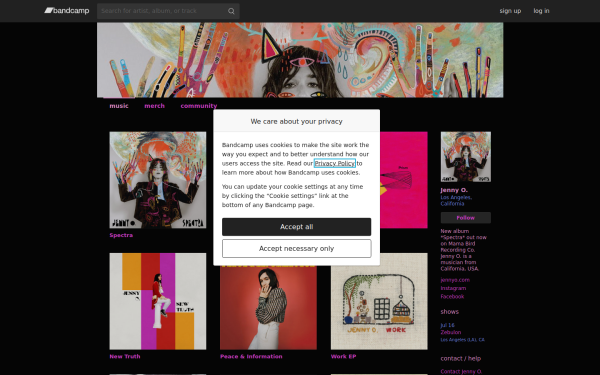Viewport: 600px width, 375px height.
Task: Click the Jenny O. artist name
Action: 454,190
